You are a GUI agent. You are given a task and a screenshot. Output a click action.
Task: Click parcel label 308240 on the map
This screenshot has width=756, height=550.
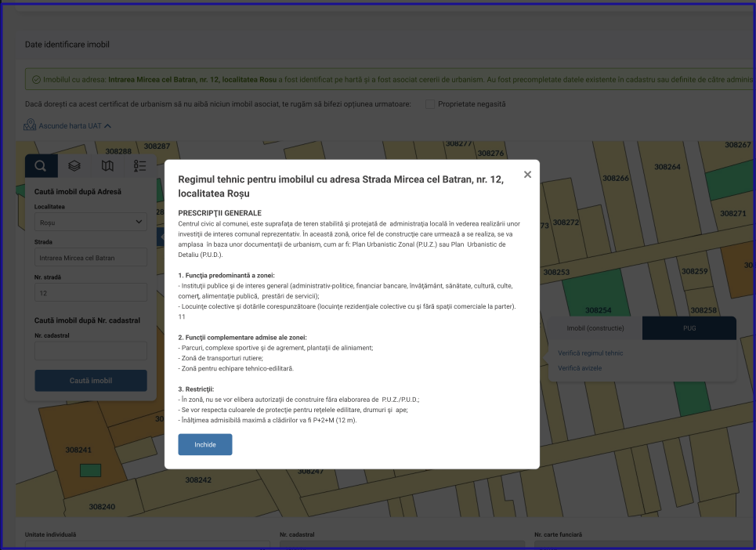[x=102, y=507]
